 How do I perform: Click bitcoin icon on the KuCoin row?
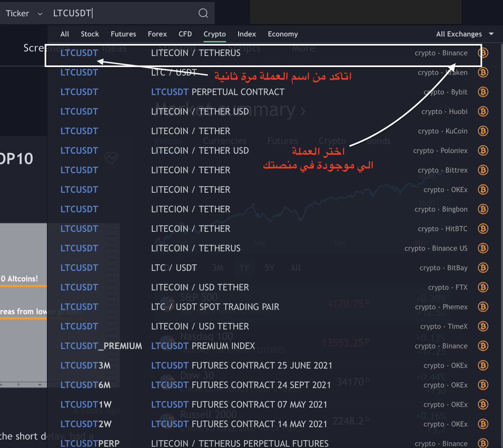point(483,131)
